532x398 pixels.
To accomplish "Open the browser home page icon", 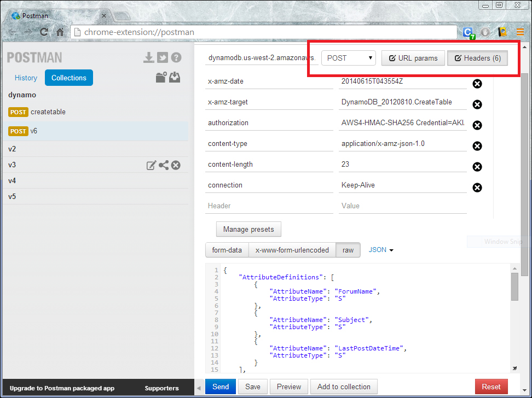I will [x=60, y=32].
